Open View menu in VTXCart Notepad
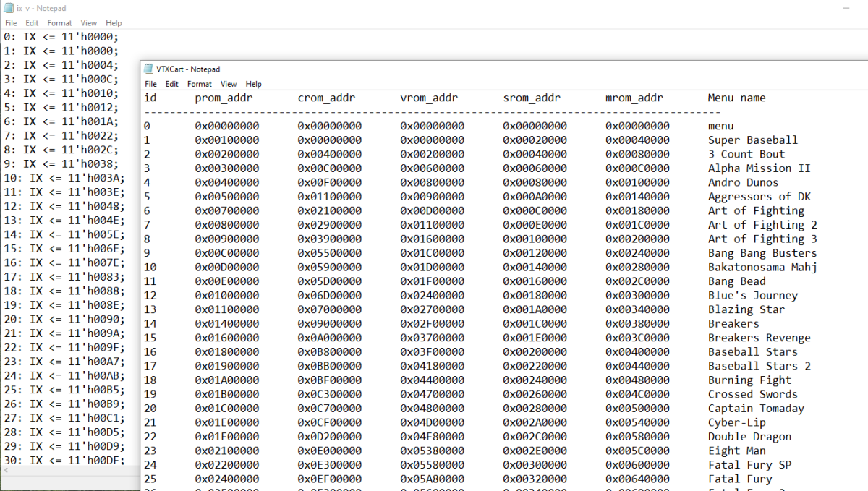The height and width of the screenshot is (491, 868). [x=229, y=84]
